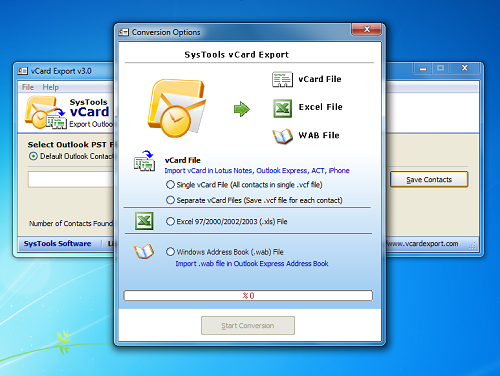Click the Excel icon beside the .xls option

pos(144,221)
